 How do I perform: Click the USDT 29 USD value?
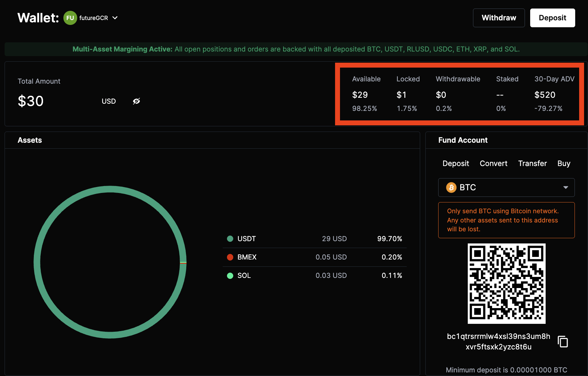334,239
